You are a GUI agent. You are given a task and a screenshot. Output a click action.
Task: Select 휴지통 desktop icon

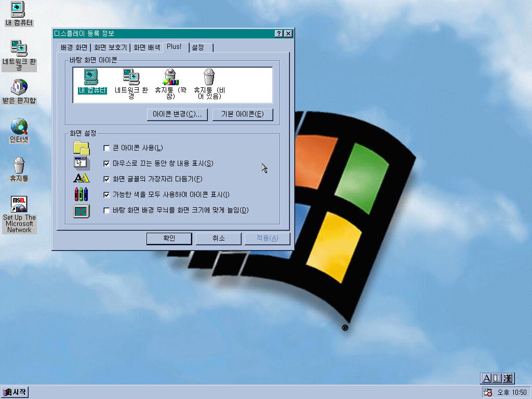[x=19, y=169]
